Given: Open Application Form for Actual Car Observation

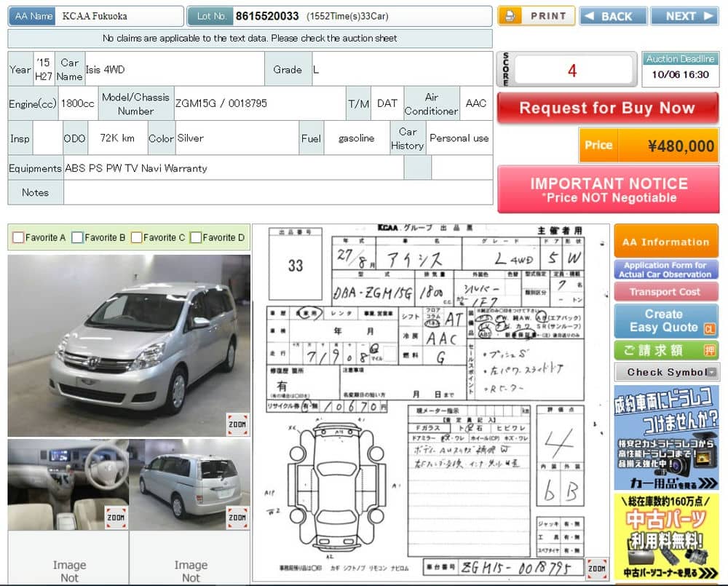Looking at the screenshot, I should 666,270.
